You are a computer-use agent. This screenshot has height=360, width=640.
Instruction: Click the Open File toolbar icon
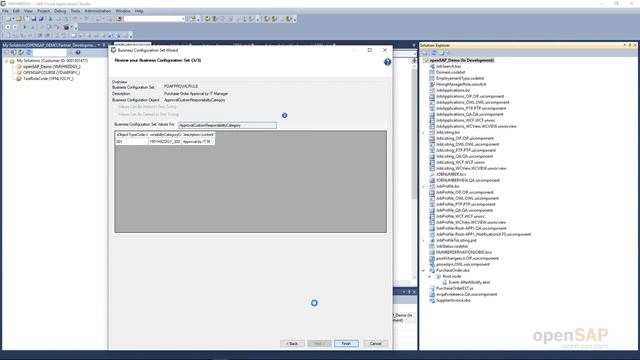pyautogui.click(x=19, y=19)
